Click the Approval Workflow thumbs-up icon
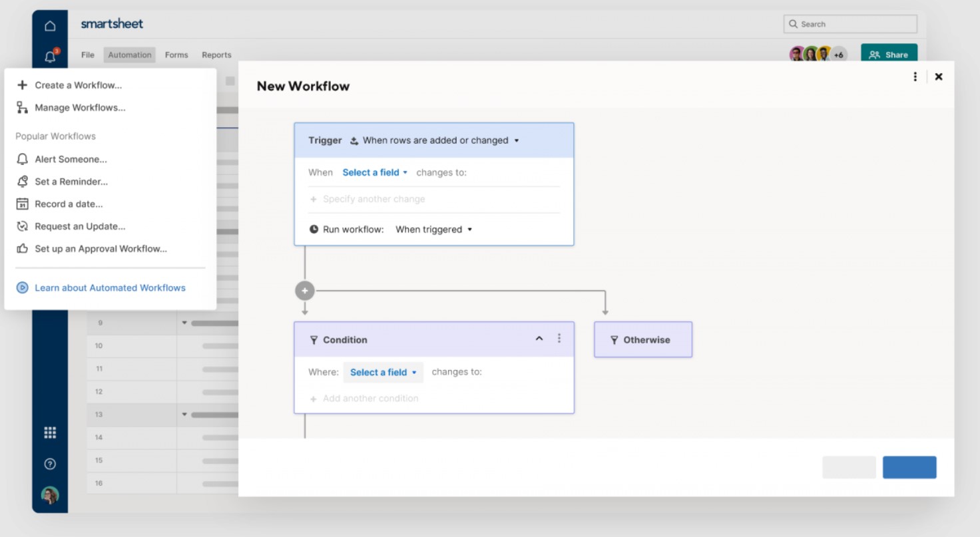980x537 pixels. (x=22, y=249)
